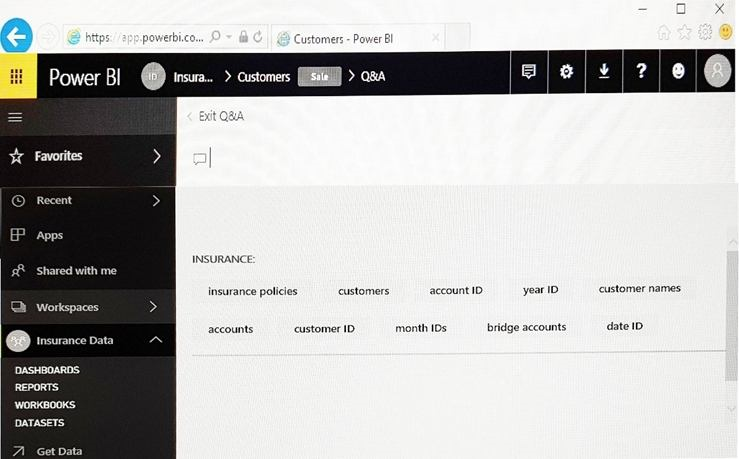Open the notifications icon in header
Viewport: 739px width, 459px height.
click(x=529, y=73)
